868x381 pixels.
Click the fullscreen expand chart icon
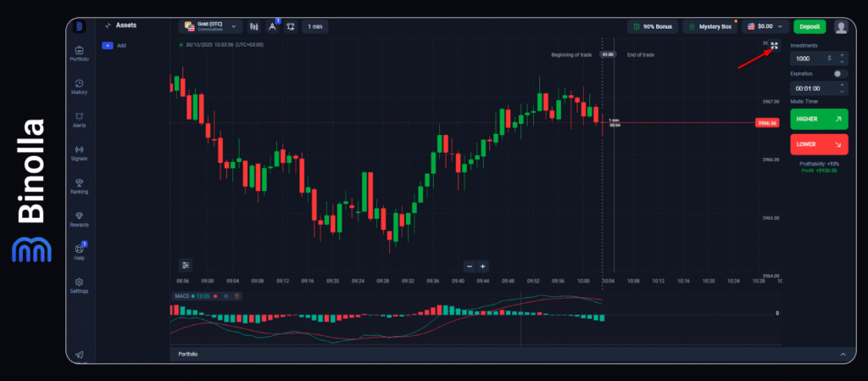pyautogui.click(x=774, y=47)
